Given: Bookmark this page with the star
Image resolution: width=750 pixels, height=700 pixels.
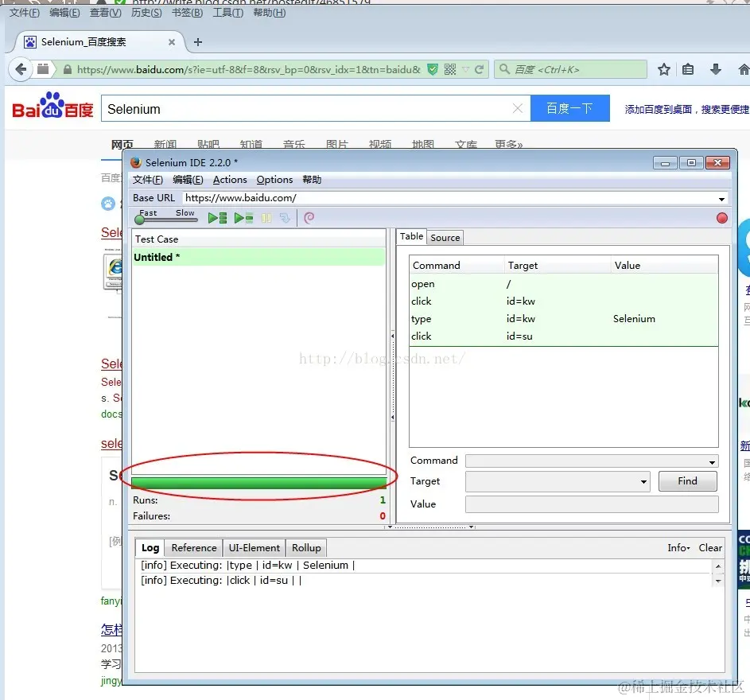Looking at the screenshot, I should [x=664, y=70].
